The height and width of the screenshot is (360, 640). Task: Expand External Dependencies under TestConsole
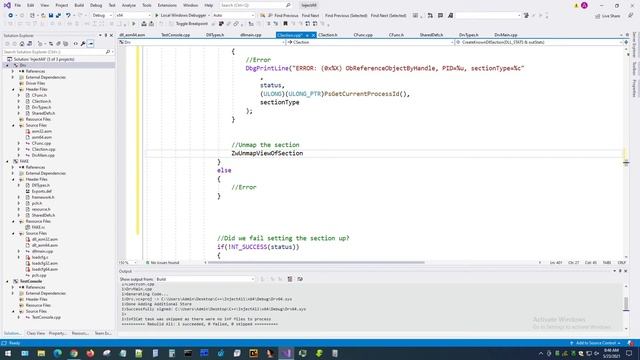pos(13,293)
